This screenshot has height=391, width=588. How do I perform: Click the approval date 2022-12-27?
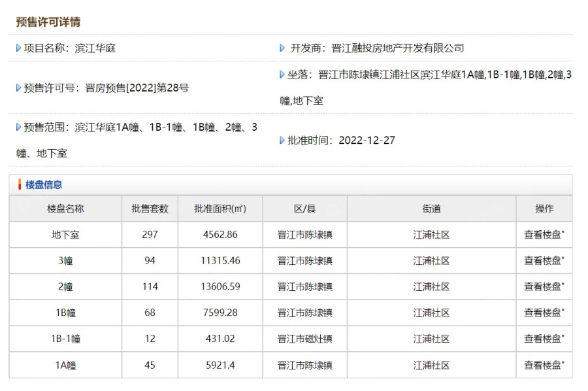click(367, 141)
